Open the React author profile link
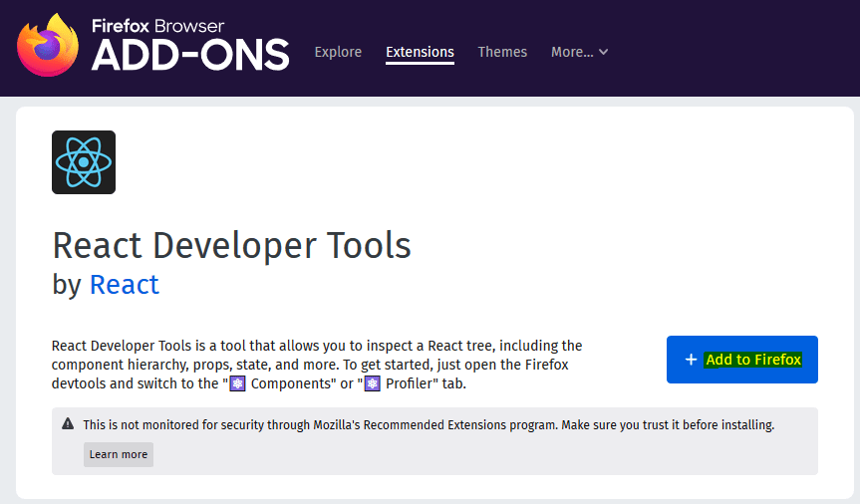The width and height of the screenshot is (860, 504). coord(124,285)
